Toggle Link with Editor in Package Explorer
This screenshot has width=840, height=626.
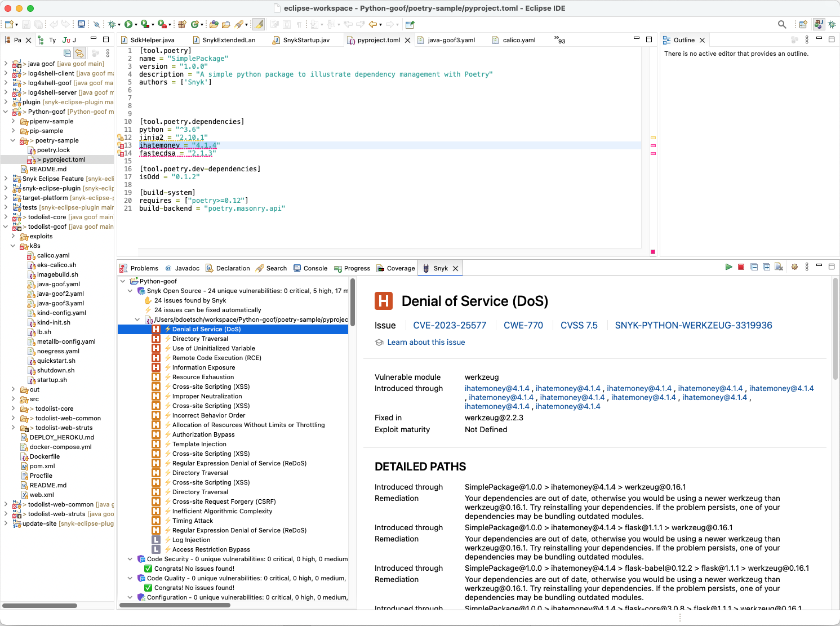79,53
